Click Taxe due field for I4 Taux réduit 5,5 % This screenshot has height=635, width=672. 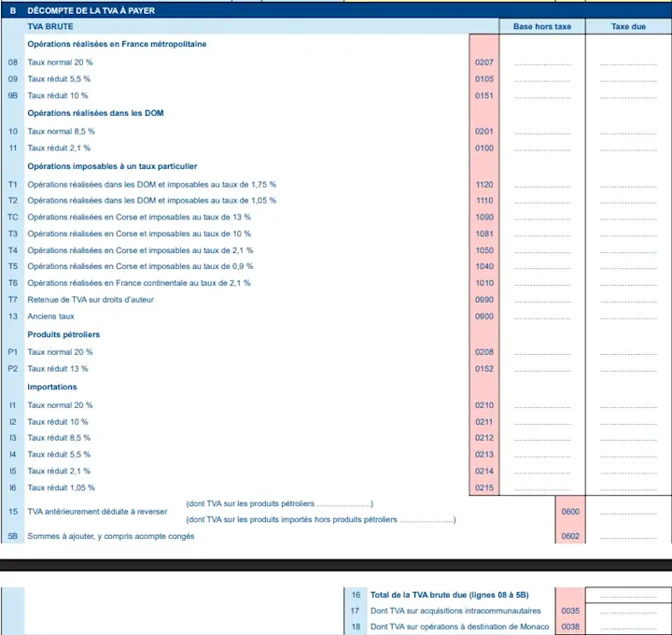pos(628,455)
